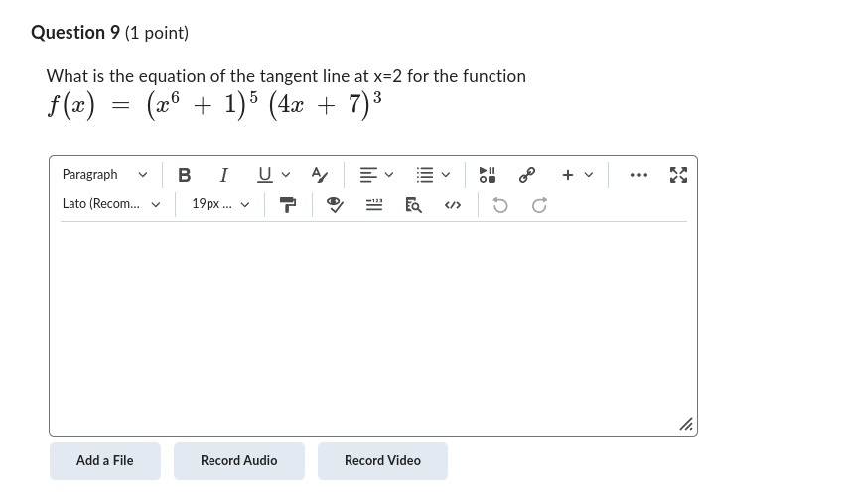Toggle Italic formatting
Image resolution: width=842 pixels, height=504 pixels.
tap(224, 175)
